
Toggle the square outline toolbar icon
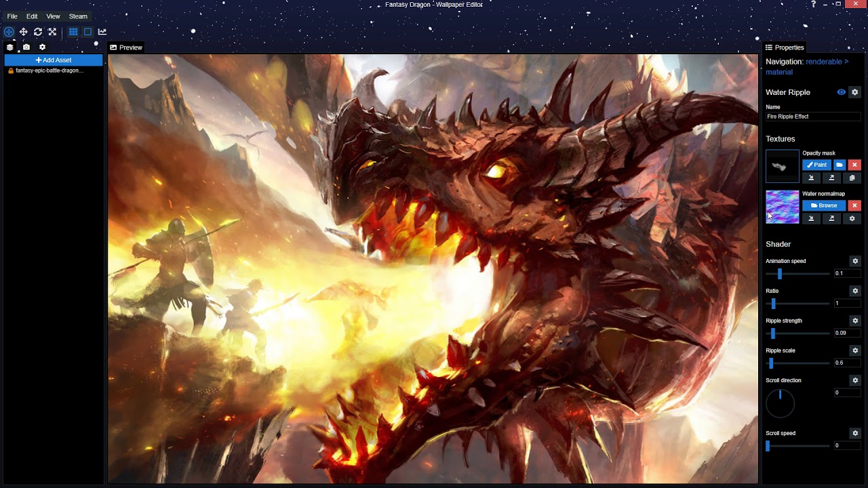pos(87,32)
